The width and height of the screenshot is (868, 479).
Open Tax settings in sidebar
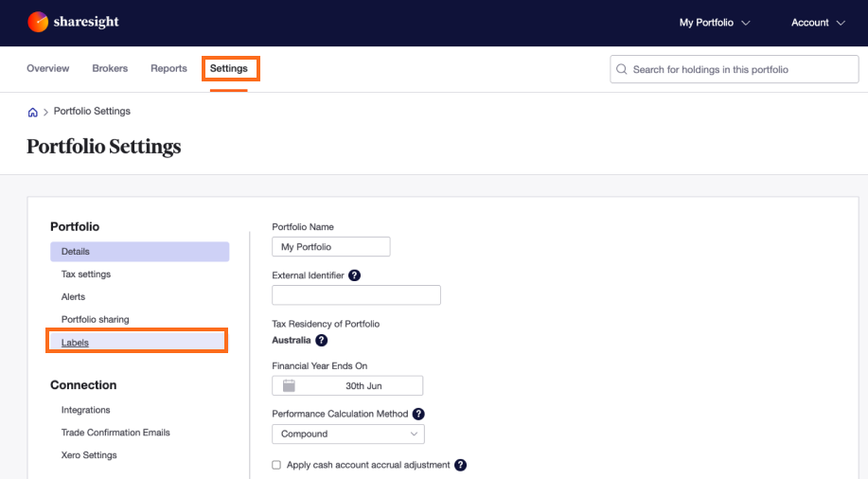tap(86, 275)
